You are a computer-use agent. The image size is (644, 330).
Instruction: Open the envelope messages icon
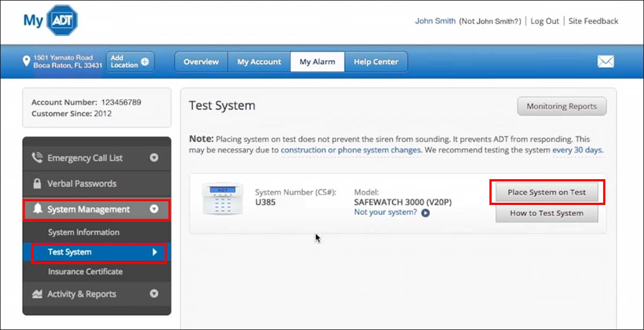coord(605,62)
